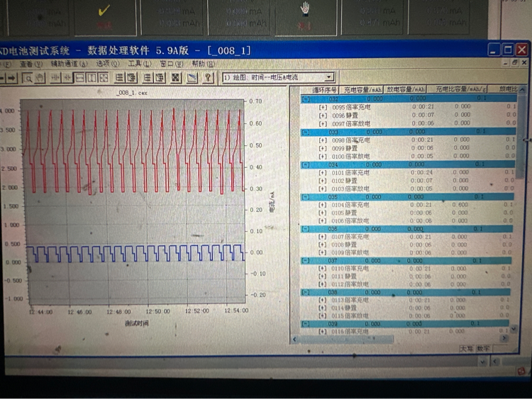532x399 pixels.
Task: Click the hand cursor icon in top channel panel
Action: click(x=306, y=9)
